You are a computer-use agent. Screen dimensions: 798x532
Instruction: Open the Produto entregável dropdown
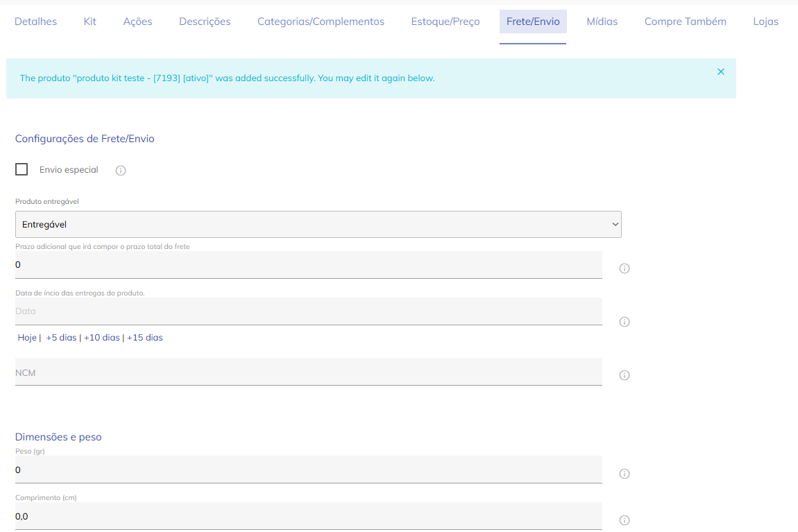pyautogui.click(x=318, y=225)
